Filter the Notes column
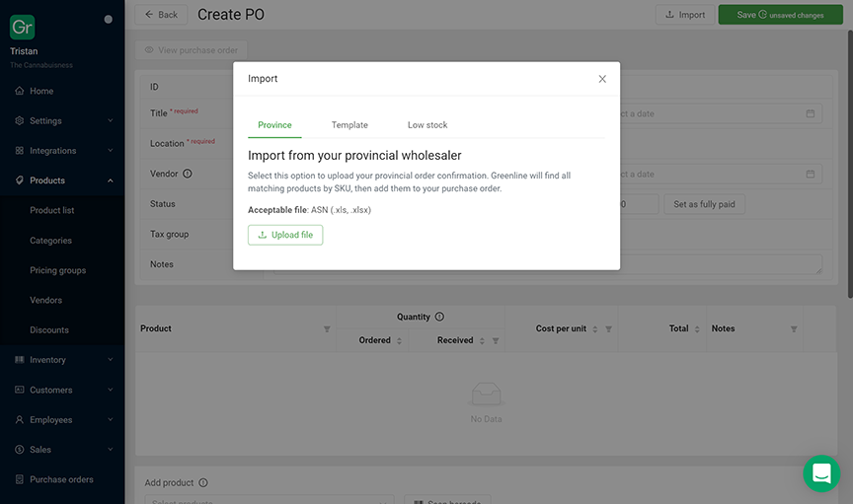Image resolution: width=853 pixels, height=504 pixels. (x=794, y=329)
